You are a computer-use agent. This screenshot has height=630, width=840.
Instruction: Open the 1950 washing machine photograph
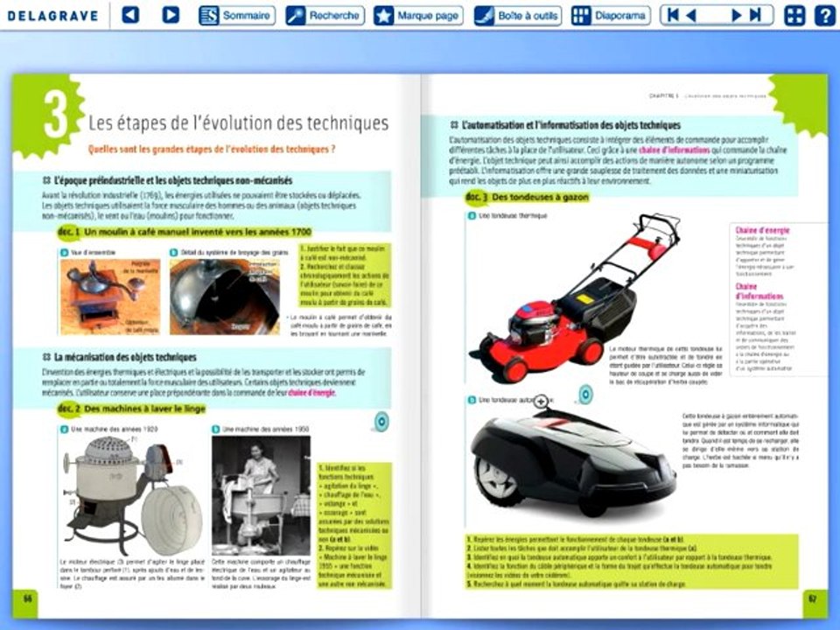261,495
